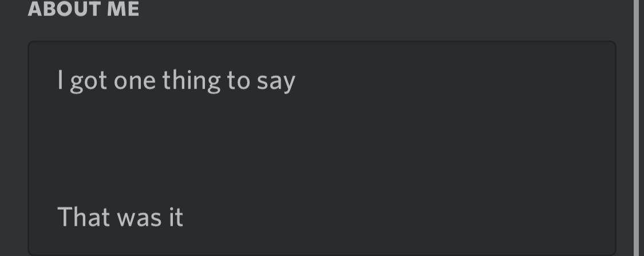Click the word "it" ending the bio
Viewport: 644px width, 256px height.
176,217
